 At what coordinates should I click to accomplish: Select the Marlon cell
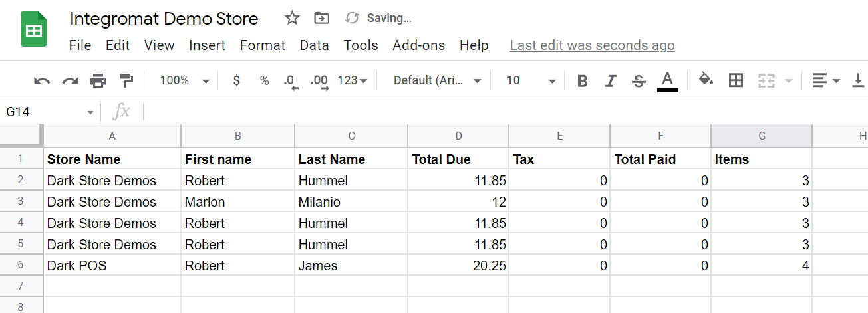(238, 201)
